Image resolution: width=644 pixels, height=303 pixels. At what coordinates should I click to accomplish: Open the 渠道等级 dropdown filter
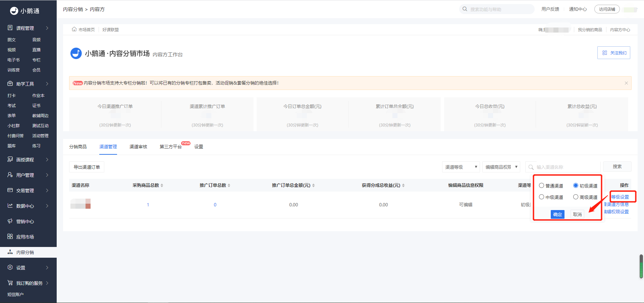point(461,167)
